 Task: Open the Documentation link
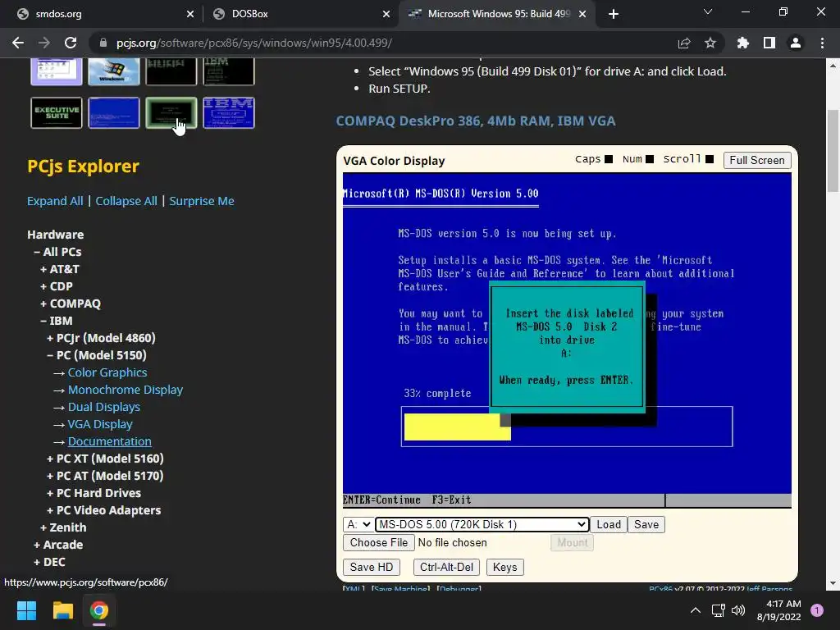(109, 441)
